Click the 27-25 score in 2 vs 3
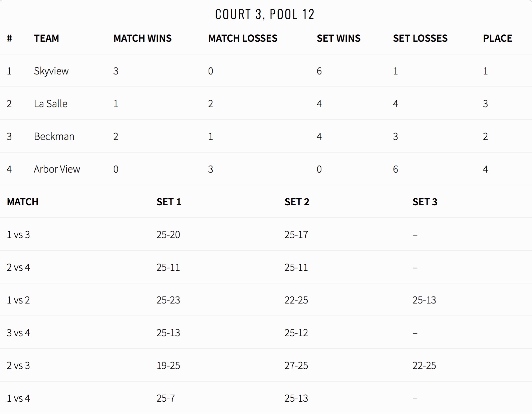The height and width of the screenshot is (414, 532). tap(296, 366)
